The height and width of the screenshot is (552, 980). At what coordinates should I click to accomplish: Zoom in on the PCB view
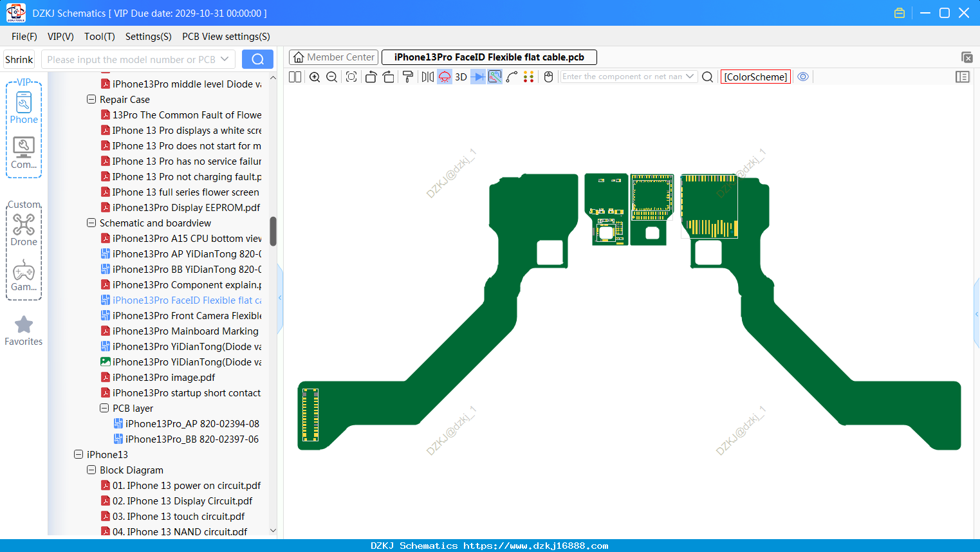click(x=315, y=77)
